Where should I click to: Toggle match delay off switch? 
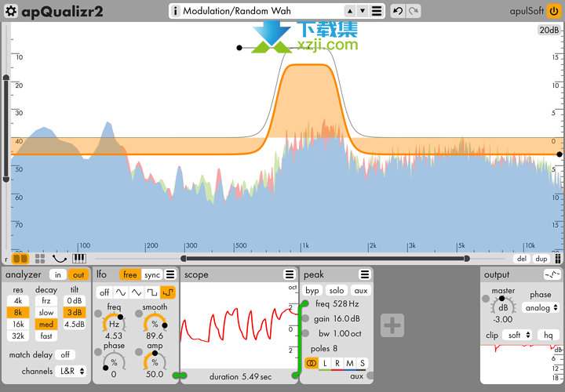click(x=64, y=354)
